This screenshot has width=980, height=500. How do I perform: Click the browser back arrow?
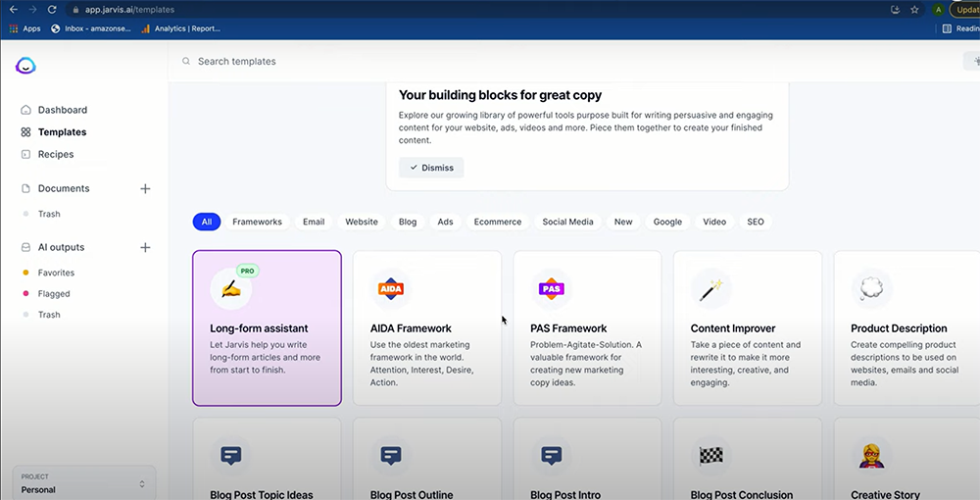(13, 10)
